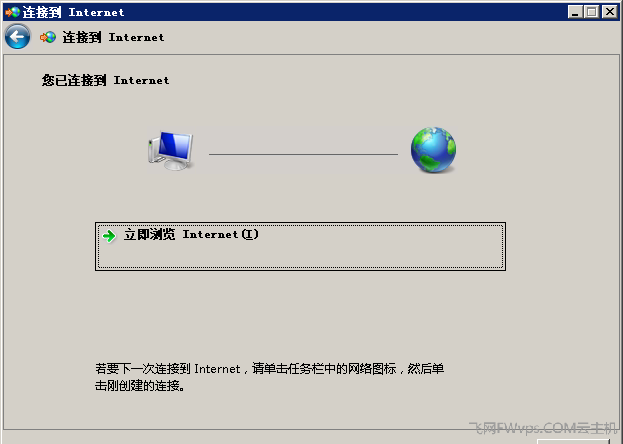Click the header label 连接到 Internet next to back arrow
623x444 pixels.
[113, 37]
